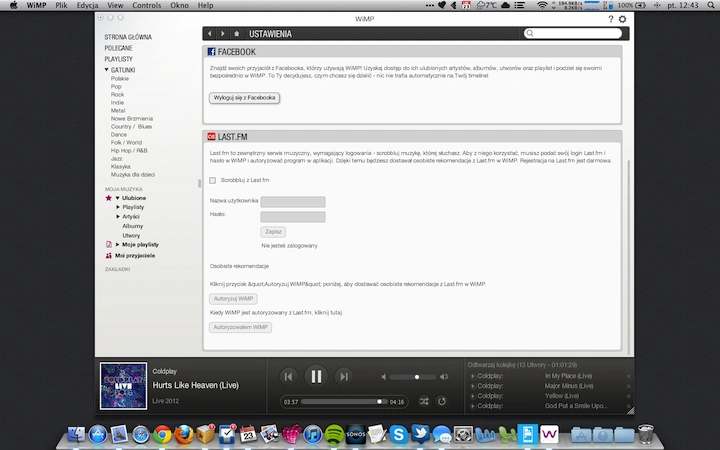Expand the Moje playlisty tree item

tap(118, 245)
